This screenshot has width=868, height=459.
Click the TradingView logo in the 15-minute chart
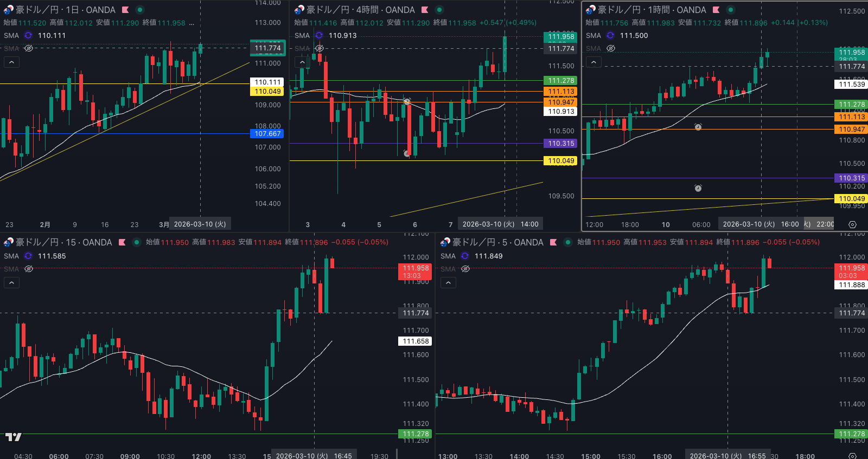[x=14, y=437]
